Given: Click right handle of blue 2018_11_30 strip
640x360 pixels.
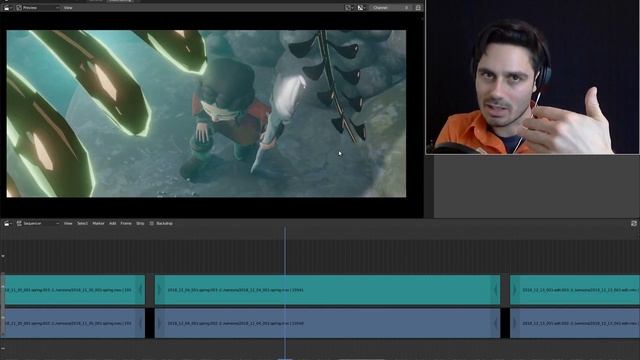Looking at the screenshot, I should point(141,323).
